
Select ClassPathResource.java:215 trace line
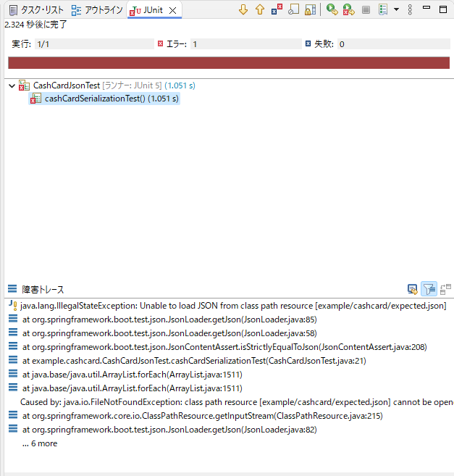coord(203,416)
